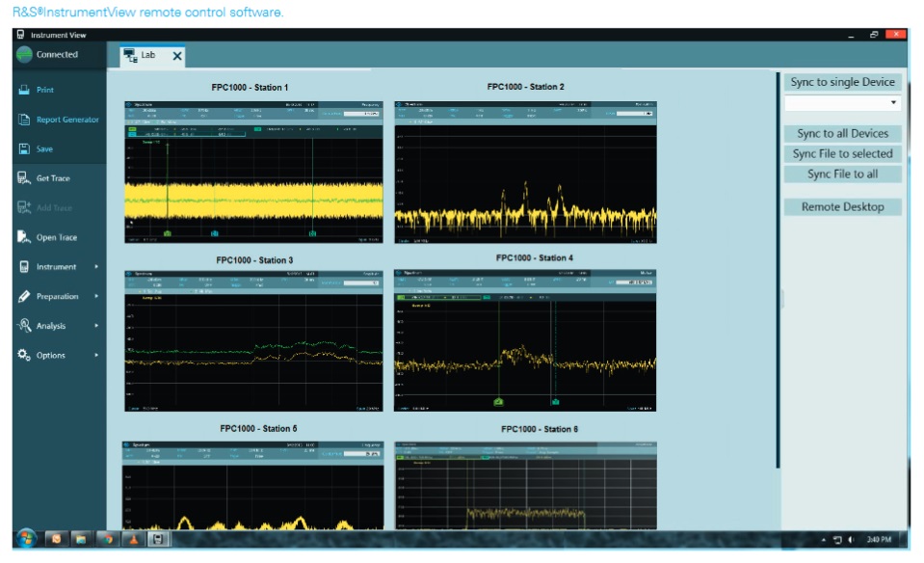Expand the Instrument submenu arrow
The height and width of the screenshot is (563, 924).
coord(96,266)
